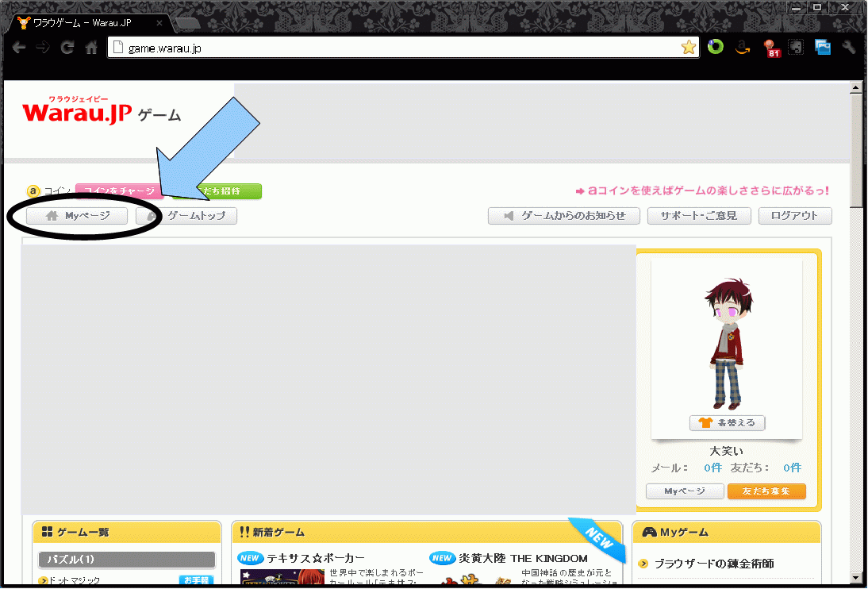The width and height of the screenshot is (868, 589).
Task: Click the Warau.JP ゲーム logo
Action: (102, 111)
